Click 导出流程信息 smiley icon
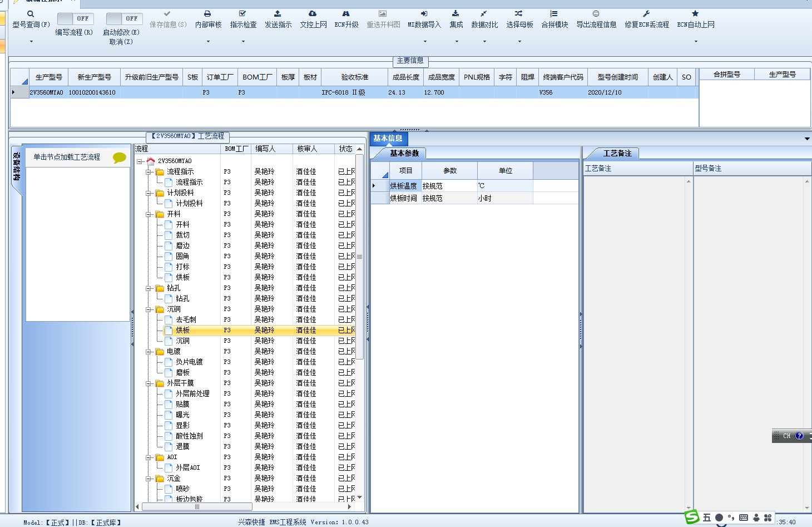This screenshot has width=812, height=527. 596,13
